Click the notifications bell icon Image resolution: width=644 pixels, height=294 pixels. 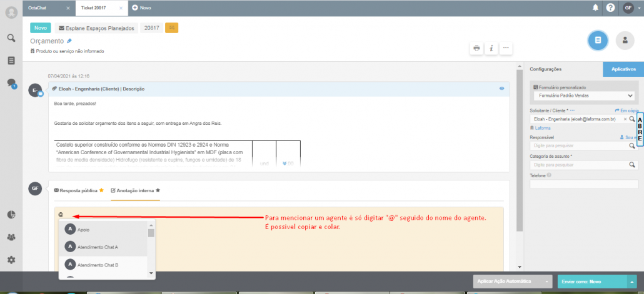(x=595, y=7)
